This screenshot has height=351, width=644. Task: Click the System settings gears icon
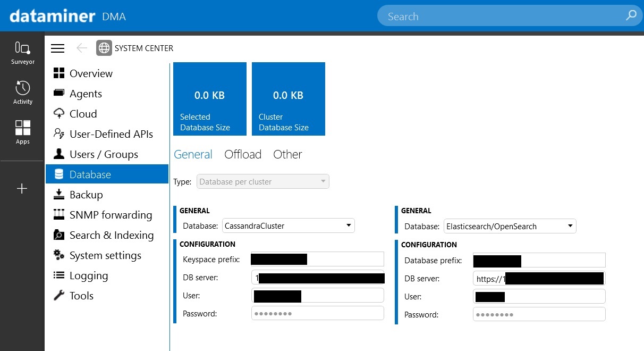[59, 255]
